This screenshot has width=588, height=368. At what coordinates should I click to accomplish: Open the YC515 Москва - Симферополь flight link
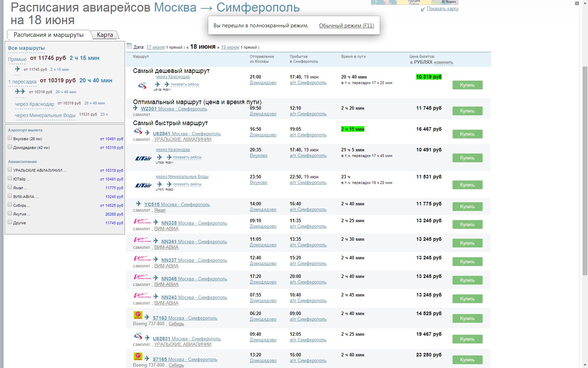[177, 205]
